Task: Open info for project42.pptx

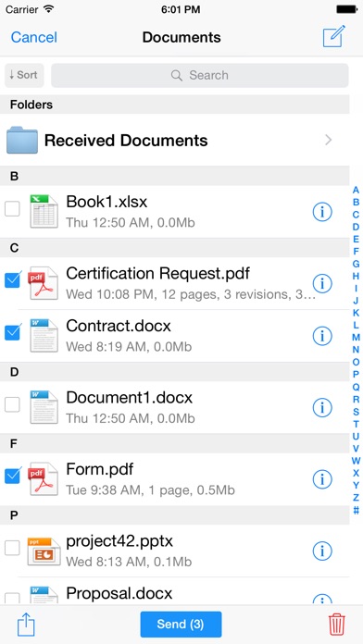Action: (322, 551)
